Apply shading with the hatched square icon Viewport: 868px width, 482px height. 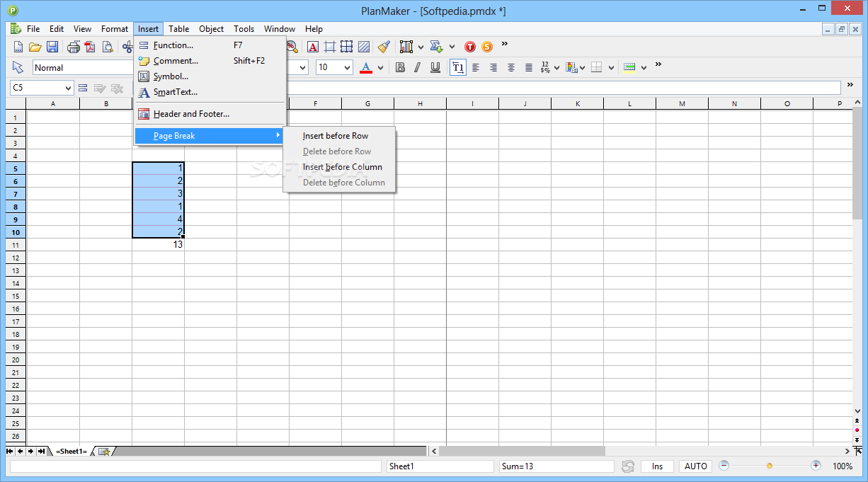364,47
